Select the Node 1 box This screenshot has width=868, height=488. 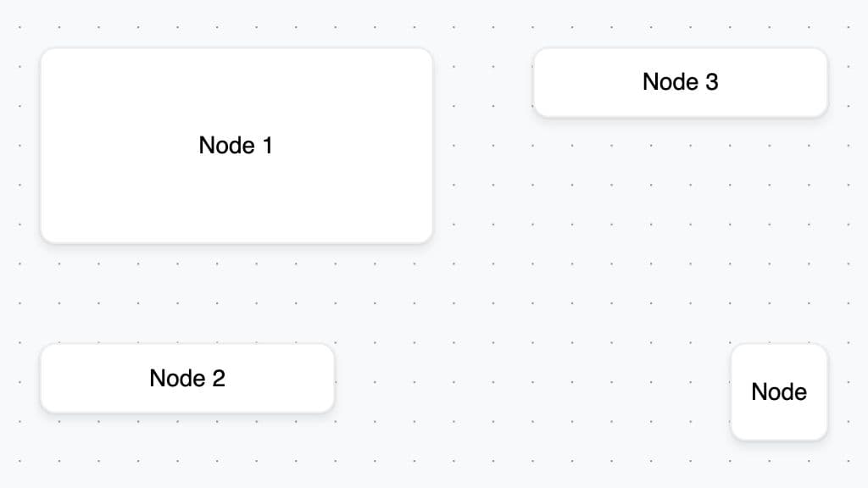[236, 146]
